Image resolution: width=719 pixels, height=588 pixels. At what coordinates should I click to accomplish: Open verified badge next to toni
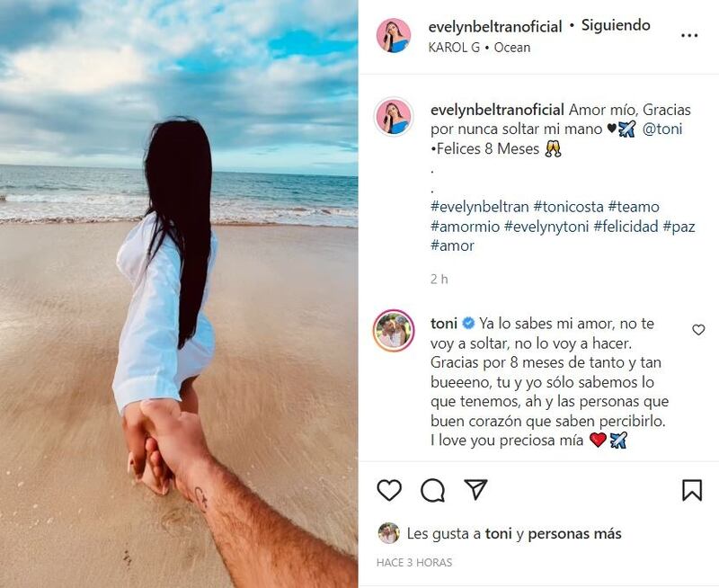(x=468, y=324)
